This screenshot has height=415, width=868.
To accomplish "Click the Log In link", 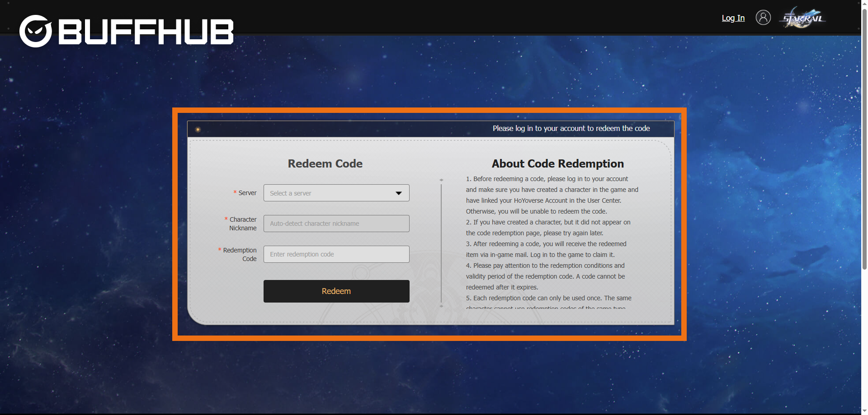I will (x=733, y=18).
